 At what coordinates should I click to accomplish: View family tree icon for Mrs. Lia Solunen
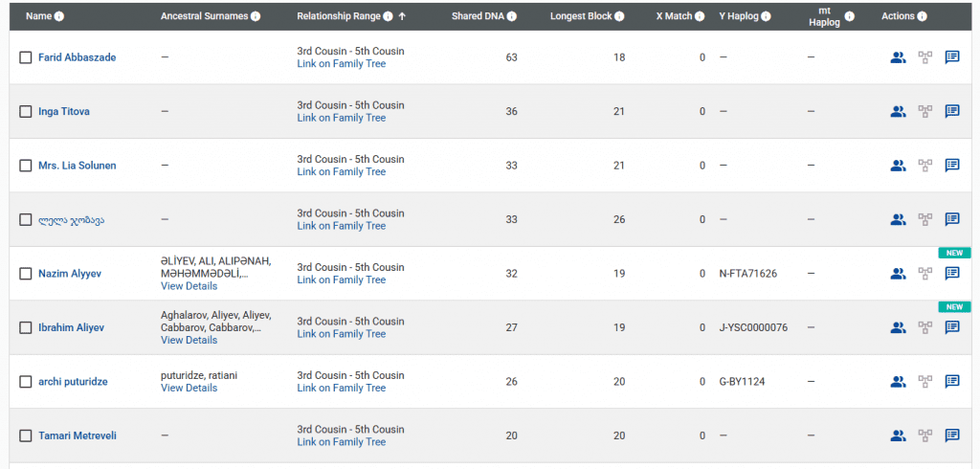click(924, 166)
